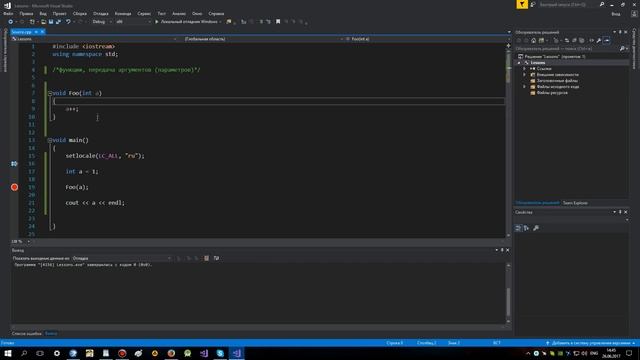Toggle pin on the Source.cpp tab
640x360 pixels.
tap(36, 32)
